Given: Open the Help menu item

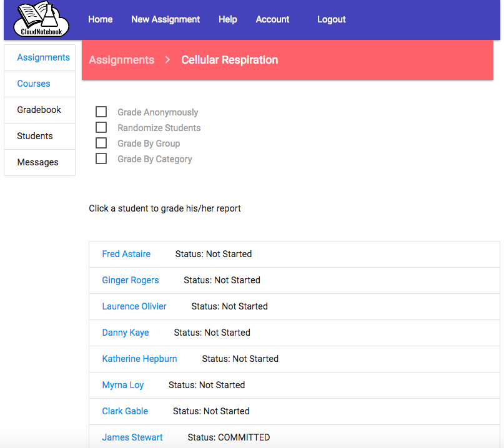Looking at the screenshot, I should pos(228,19).
